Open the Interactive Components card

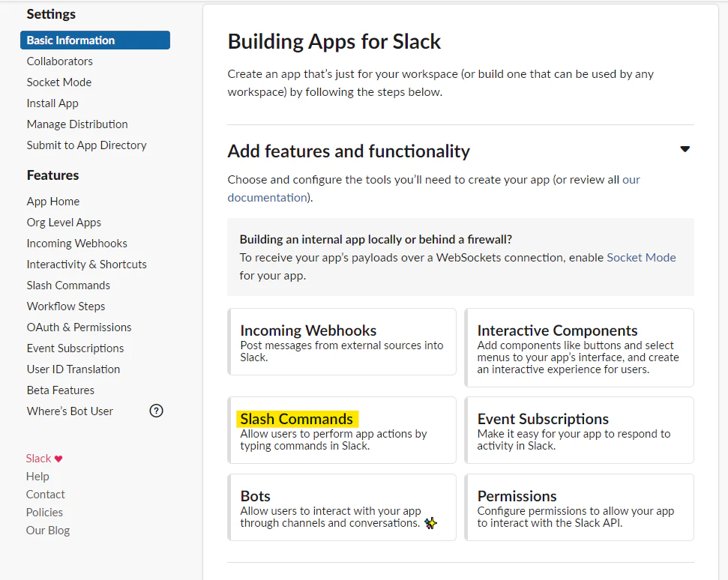coord(579,348)
